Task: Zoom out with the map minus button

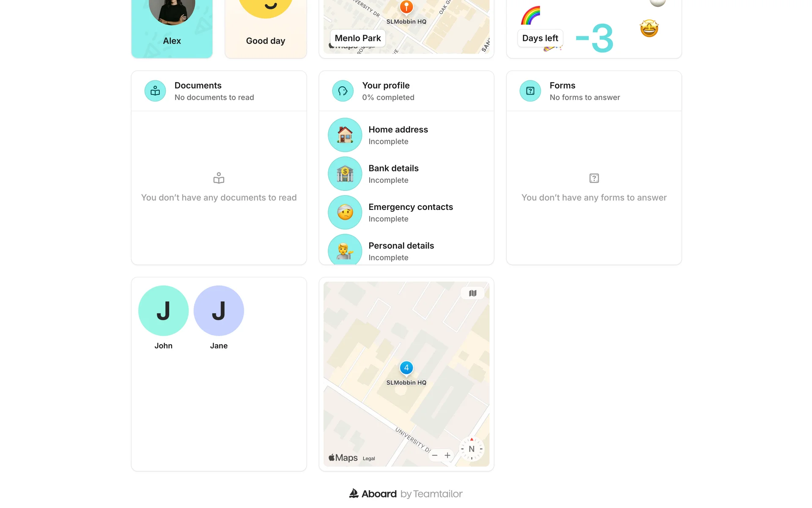Action: (x=435, y=456)
